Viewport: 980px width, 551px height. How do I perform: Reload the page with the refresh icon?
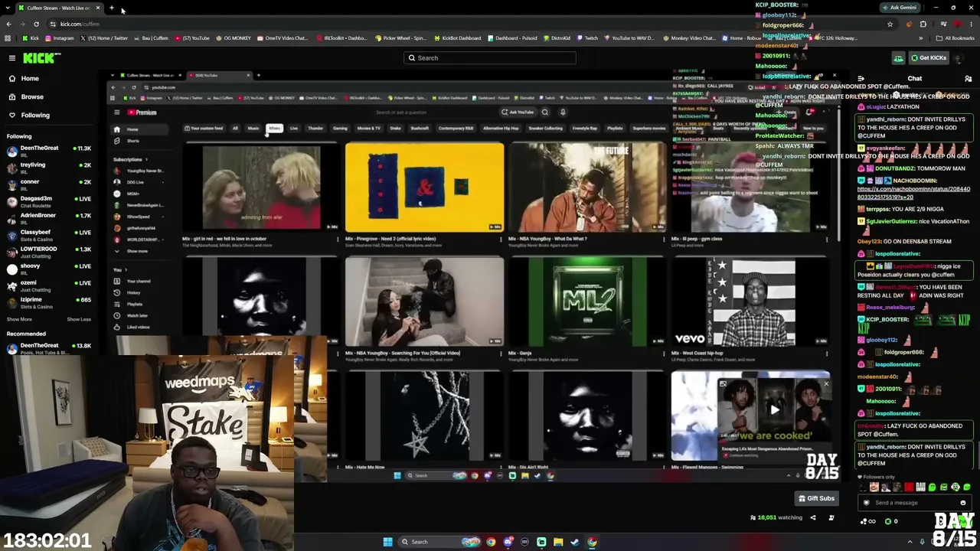(x=36, y=24)
